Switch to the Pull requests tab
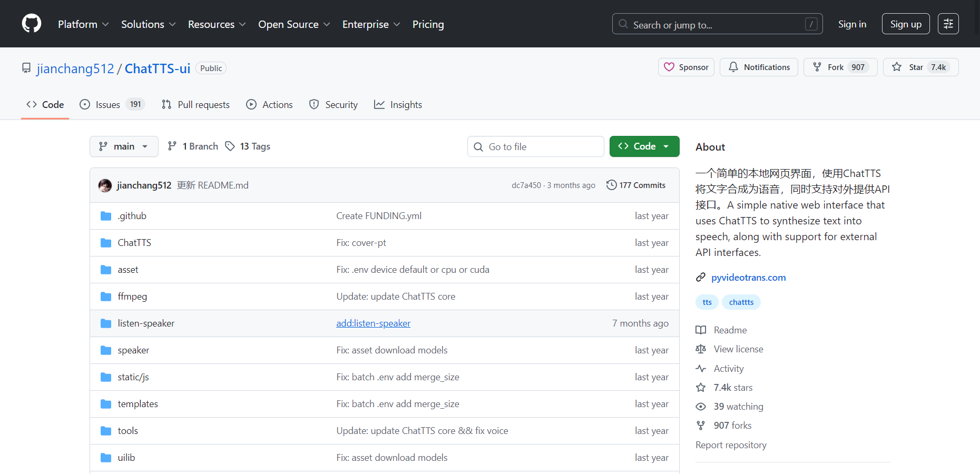Viewport: 980px width, 474px height. [x=195, y=104]
